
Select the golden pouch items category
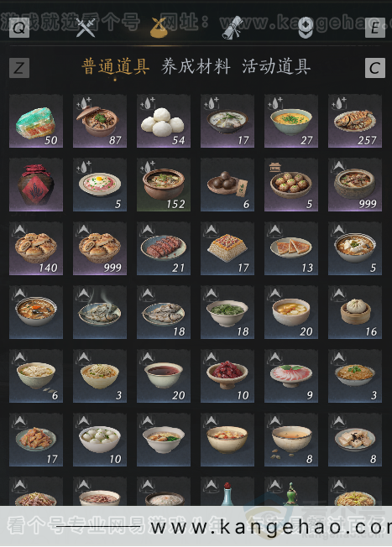tap(159, 28)
